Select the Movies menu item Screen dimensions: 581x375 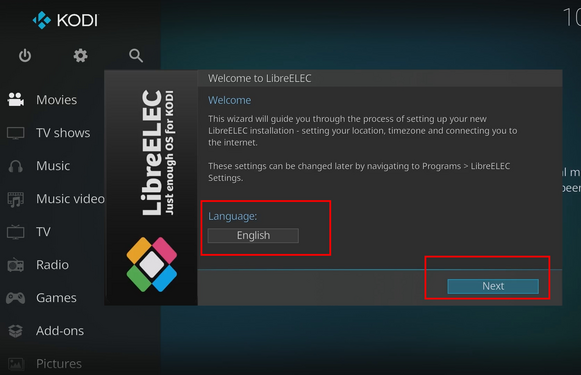pyautogui.click(x=56, y=100)
